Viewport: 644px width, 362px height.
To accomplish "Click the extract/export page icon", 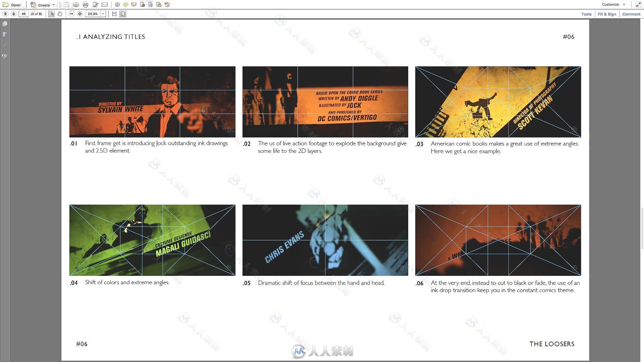I will click(x=159, y=5).
